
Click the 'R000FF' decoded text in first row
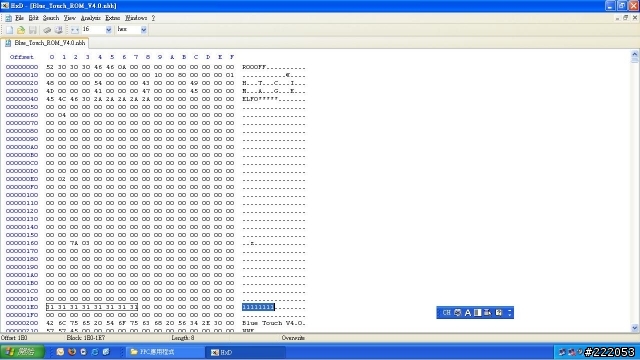254,67
